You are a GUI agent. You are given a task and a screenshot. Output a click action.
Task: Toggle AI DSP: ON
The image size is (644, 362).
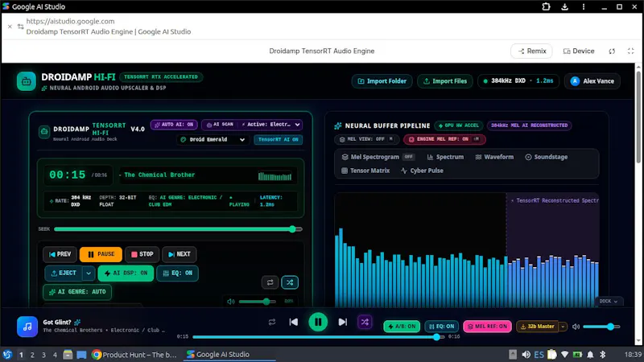(126, 274)
